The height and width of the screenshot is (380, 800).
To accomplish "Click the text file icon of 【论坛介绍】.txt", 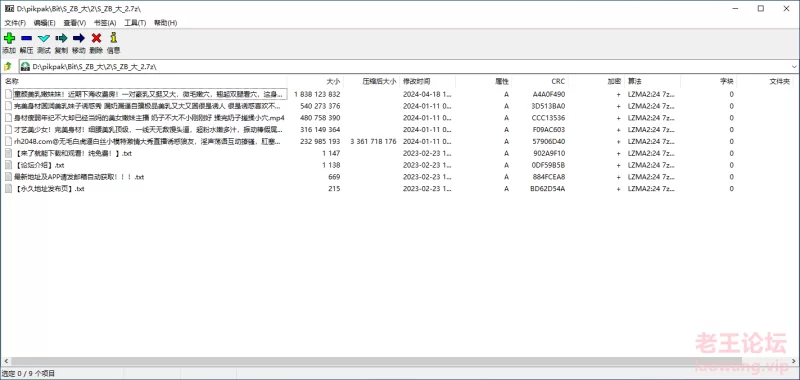I will [x=8, y=165].
